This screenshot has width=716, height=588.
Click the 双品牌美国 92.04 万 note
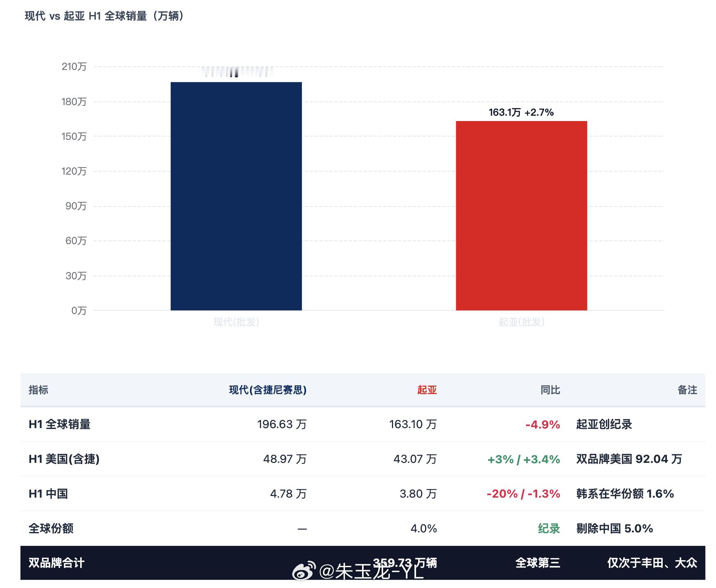[x=629, y=459]
